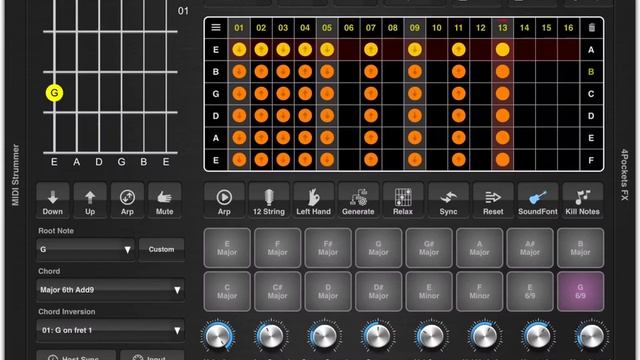Click the Custom button
640x360 pixels.
[x=161, y=249]
